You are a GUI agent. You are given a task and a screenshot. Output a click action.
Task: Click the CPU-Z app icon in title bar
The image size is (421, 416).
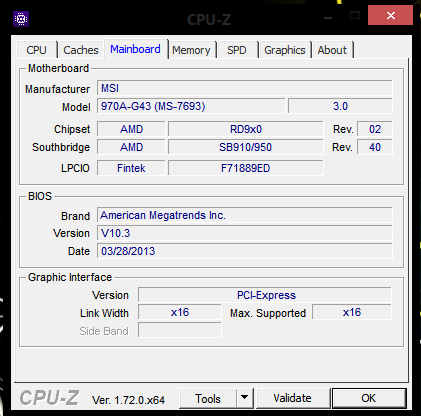pyautogui.click(x=21, y=19)
